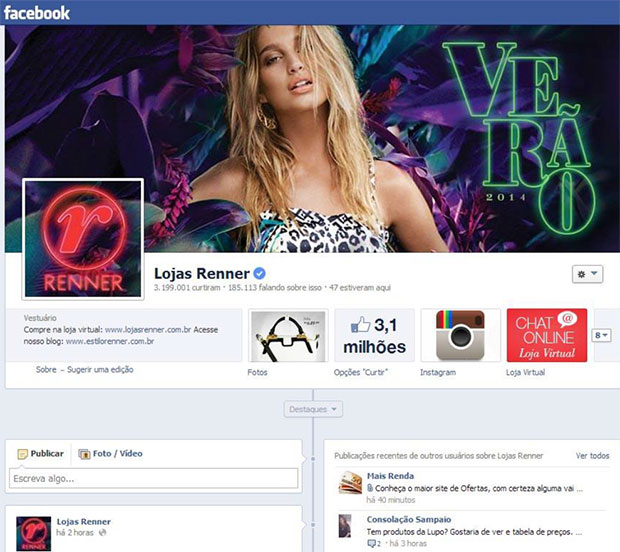The image size is (620, 552).
Task: Click the Opções "Curtir" label
Action: click(361, 372)
